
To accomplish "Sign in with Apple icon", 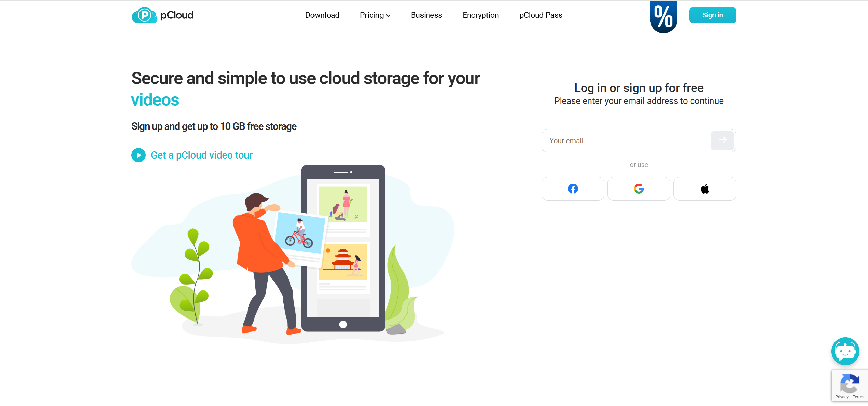I will pyautogui.click(x=705, y=189).
